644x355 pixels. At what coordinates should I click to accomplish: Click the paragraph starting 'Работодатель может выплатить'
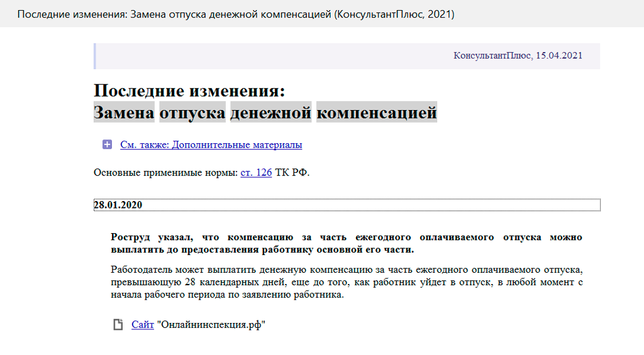[347, 282]
